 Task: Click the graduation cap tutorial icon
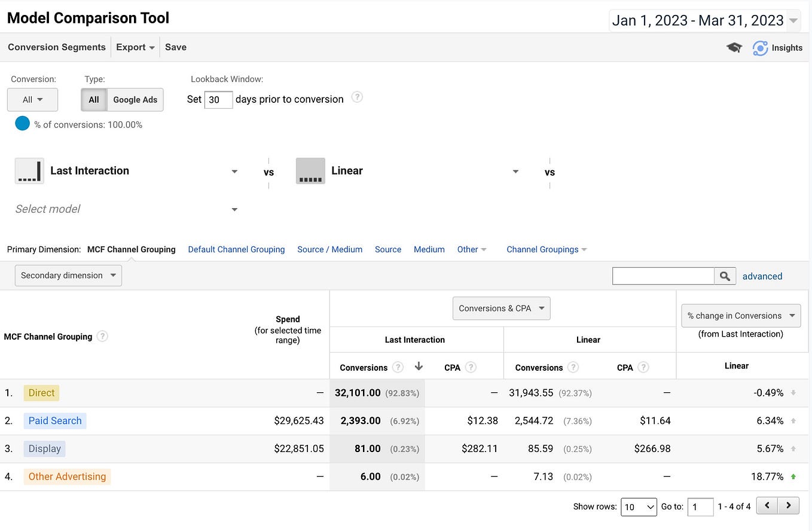[x=734, y=48]
